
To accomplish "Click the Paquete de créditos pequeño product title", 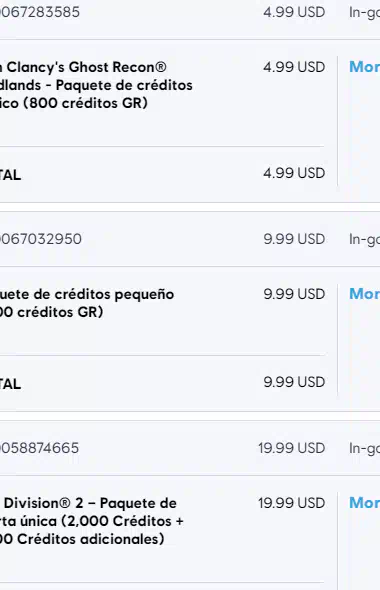I will (87, 303).
